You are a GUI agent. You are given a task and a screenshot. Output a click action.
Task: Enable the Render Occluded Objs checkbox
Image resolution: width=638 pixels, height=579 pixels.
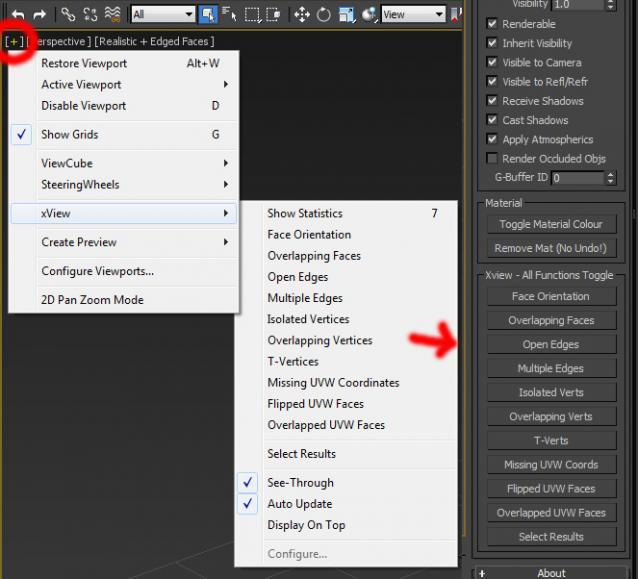(492, 158)
